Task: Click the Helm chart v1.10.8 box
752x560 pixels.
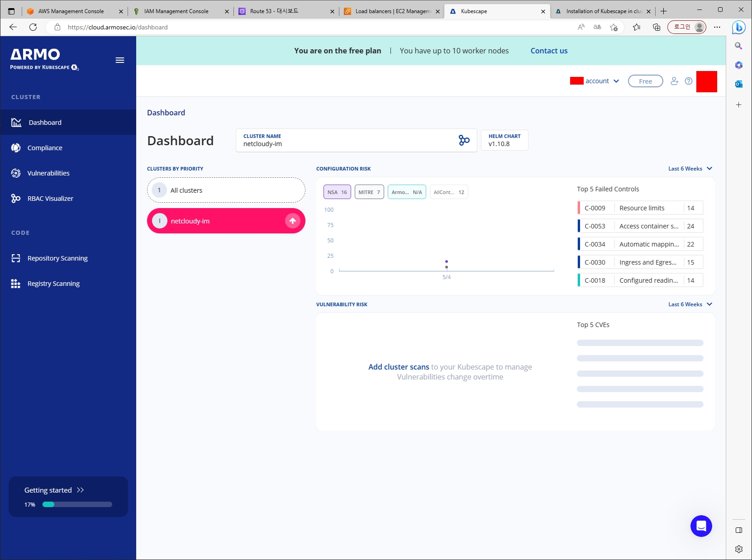Action: coord(505,140)
